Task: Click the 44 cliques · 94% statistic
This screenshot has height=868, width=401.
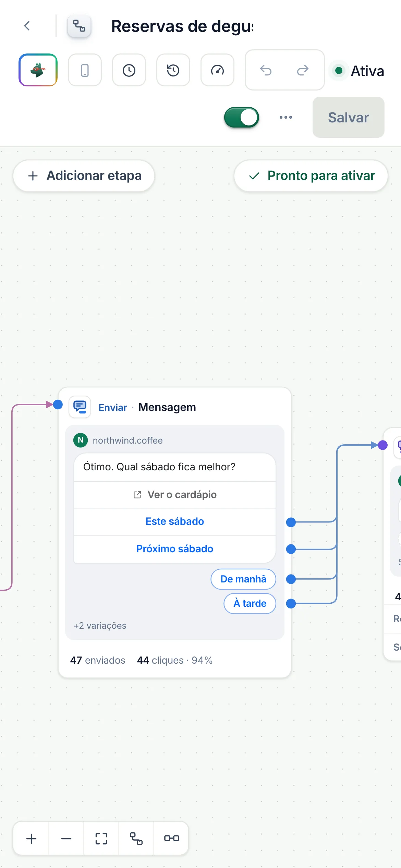Action: coord(175,660)
